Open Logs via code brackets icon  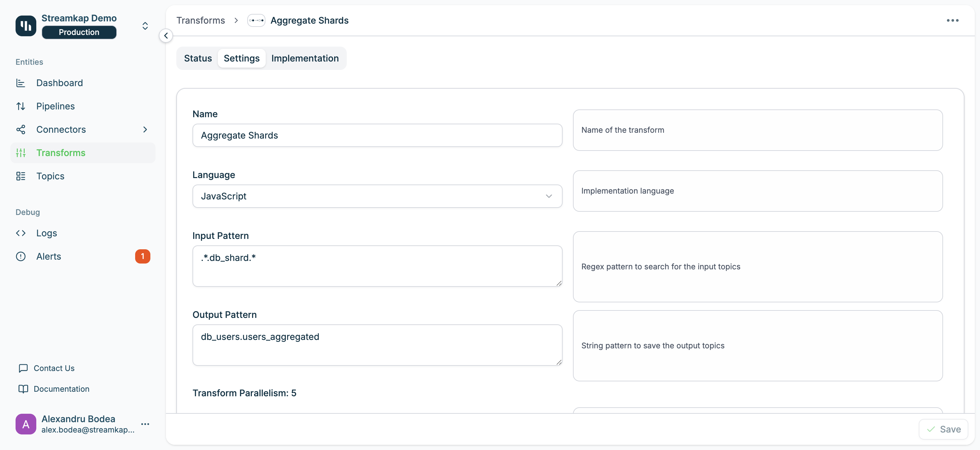[20, 233]
